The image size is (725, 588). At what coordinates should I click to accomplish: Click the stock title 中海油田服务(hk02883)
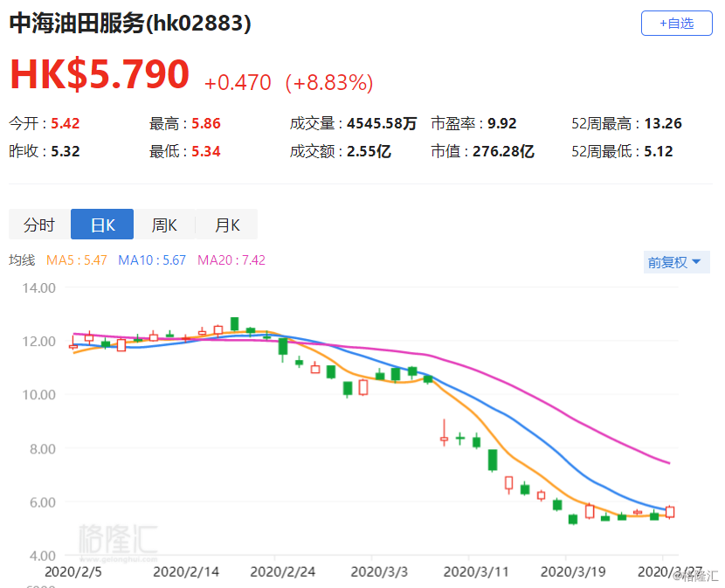pos(130,23)
